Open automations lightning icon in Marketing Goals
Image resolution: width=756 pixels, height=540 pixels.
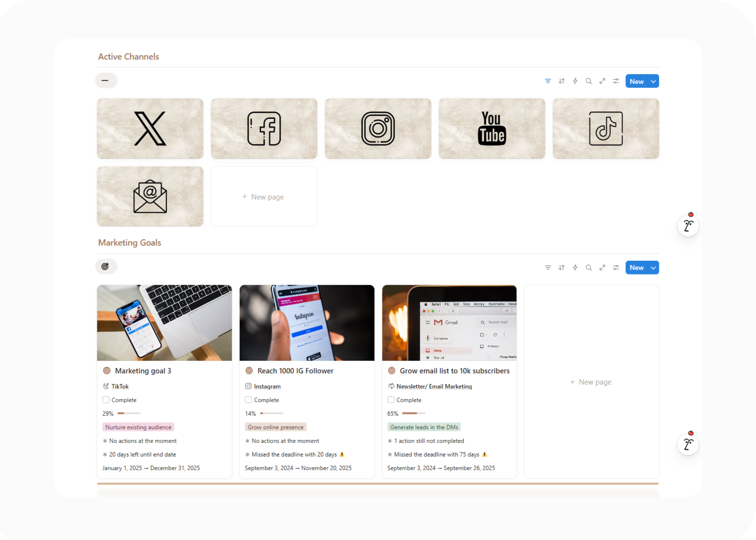[575, 267]
